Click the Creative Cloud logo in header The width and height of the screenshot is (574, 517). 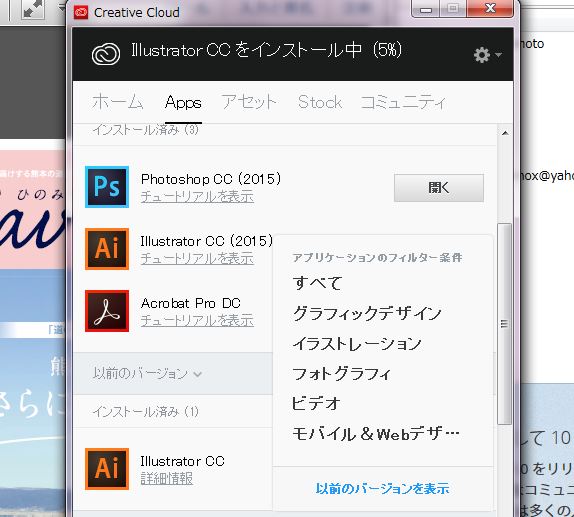[x=106, y=54]
